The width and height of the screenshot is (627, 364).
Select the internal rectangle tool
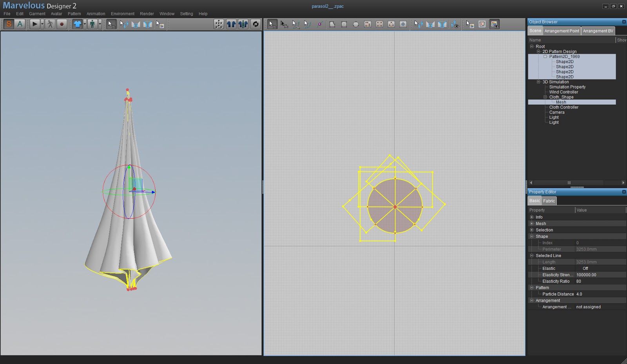click(x=379, y=24)
